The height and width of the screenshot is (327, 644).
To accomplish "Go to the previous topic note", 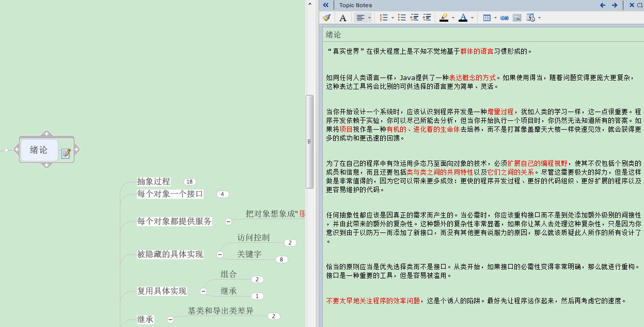I will 603,5.
